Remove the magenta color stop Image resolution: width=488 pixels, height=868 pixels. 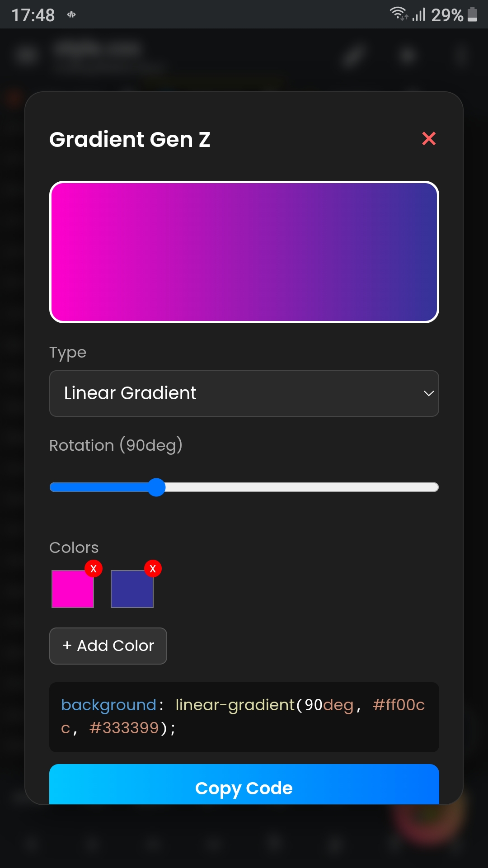click(x=94, y=569)
